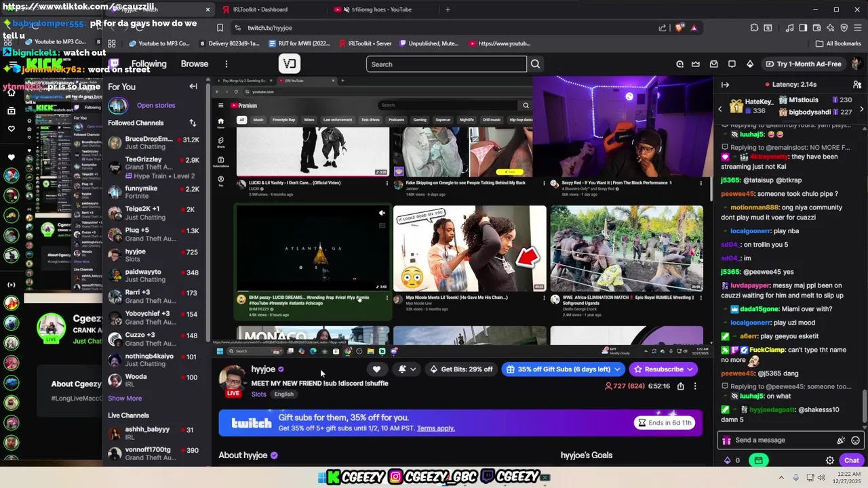This screenshot has height=488, width=868.
Task: Open taskbar clock 12:22 AM
Action: point(846,478)
